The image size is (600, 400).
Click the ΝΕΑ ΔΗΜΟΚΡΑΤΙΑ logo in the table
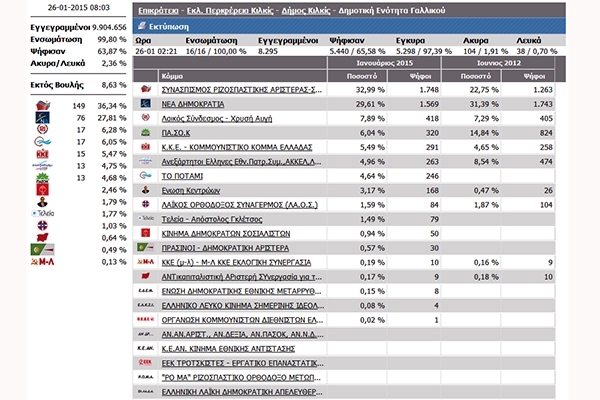(146, 104)
